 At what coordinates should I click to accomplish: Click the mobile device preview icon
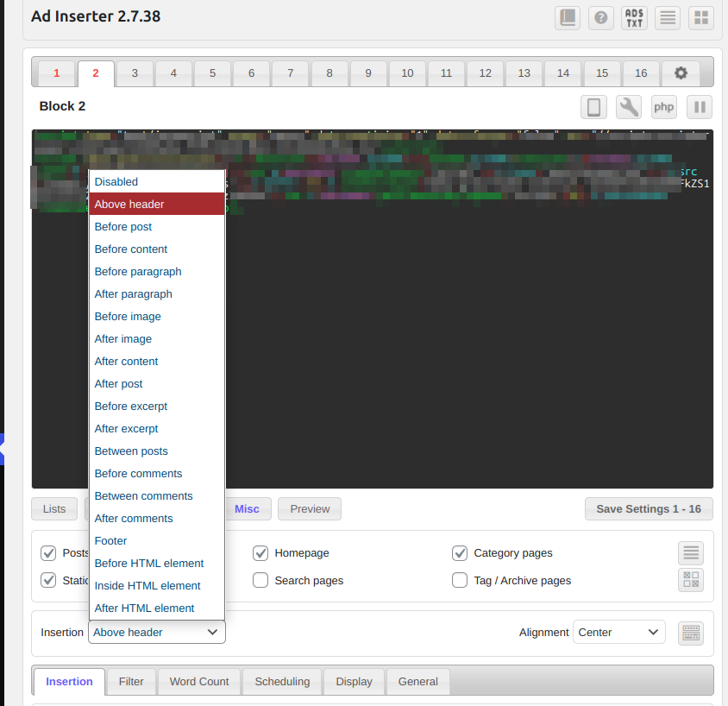point(593,107)
